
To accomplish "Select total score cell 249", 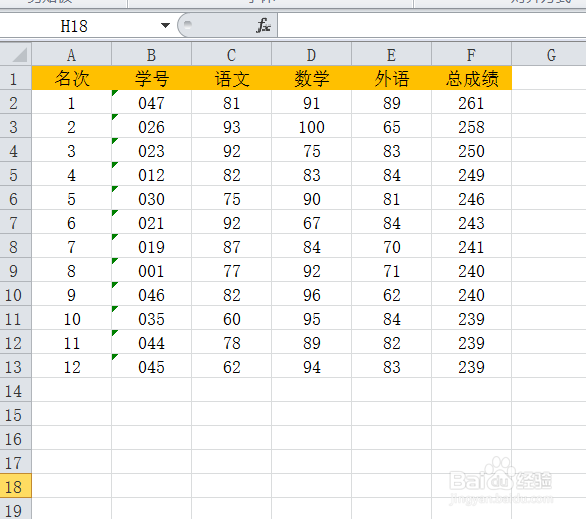I will tap(471, 174).
